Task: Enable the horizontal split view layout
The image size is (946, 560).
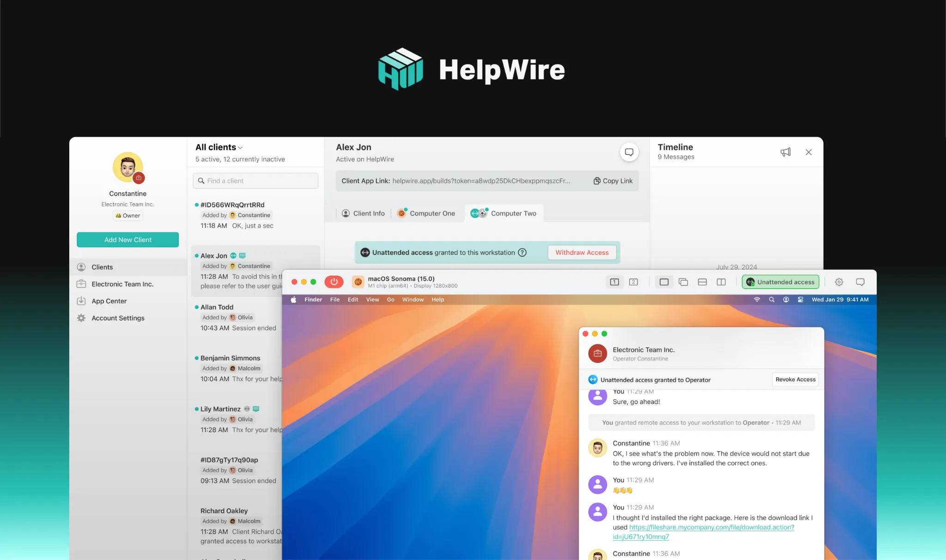Action: [703, 282]
